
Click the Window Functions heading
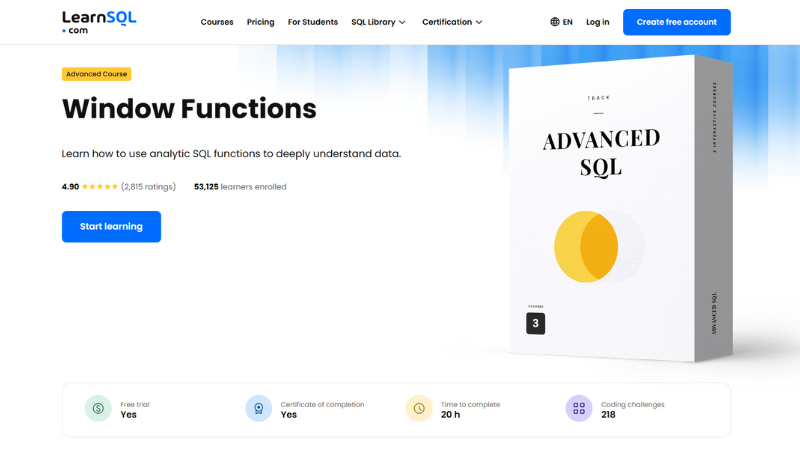pyautogui.click(x=189, y=109)
